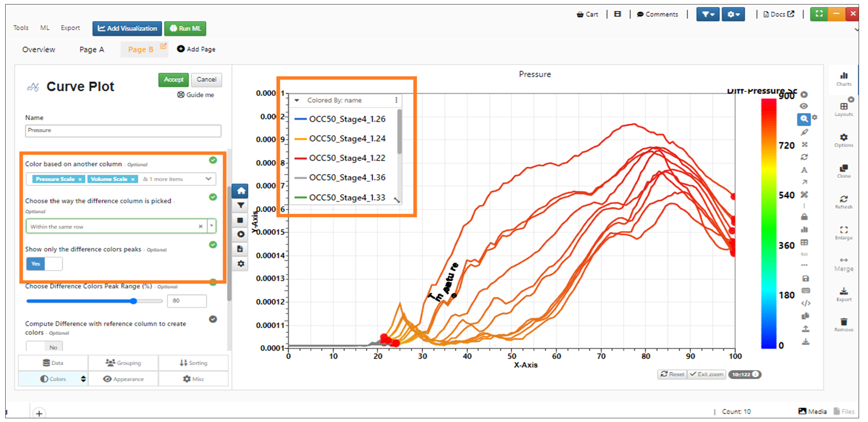Toggle Show only difference colors peaks switch
The image size is (868, 422).
[x=44, y=264]
